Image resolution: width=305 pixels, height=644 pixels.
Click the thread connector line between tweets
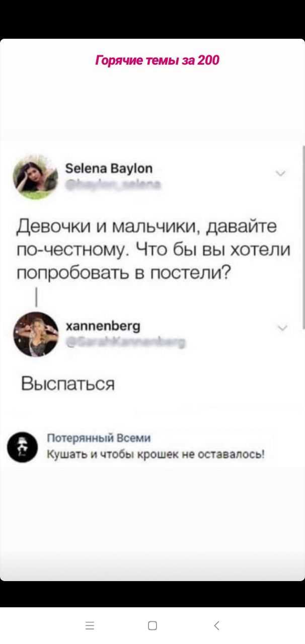coord(37,297)
